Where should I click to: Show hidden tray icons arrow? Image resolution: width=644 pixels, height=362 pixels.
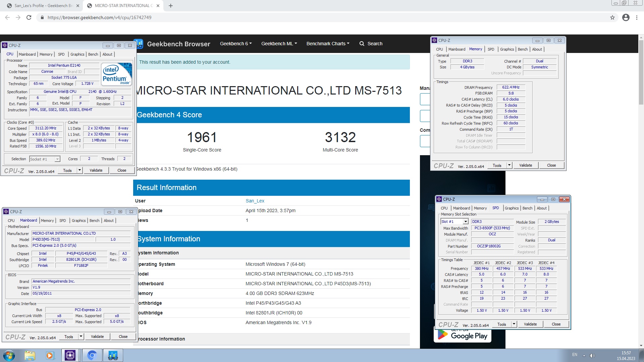(584, 355)
